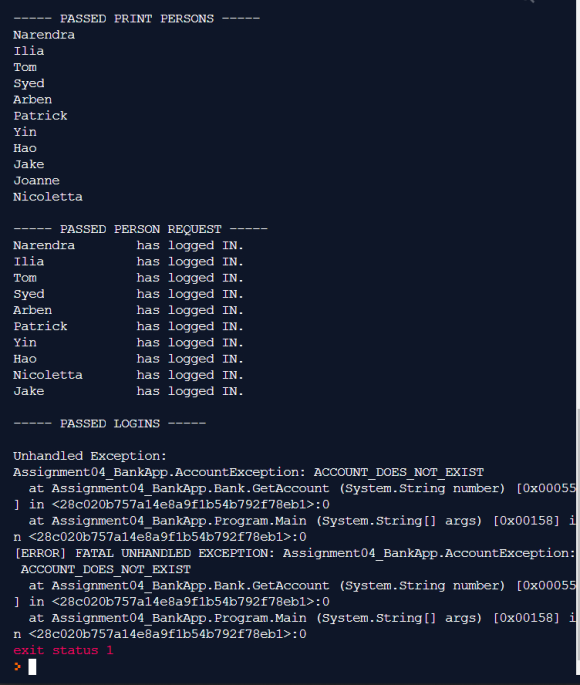Viewport: 580px width, 685px height.
Task: Click "Syed has logged IN." line
Action: (128, 294)
